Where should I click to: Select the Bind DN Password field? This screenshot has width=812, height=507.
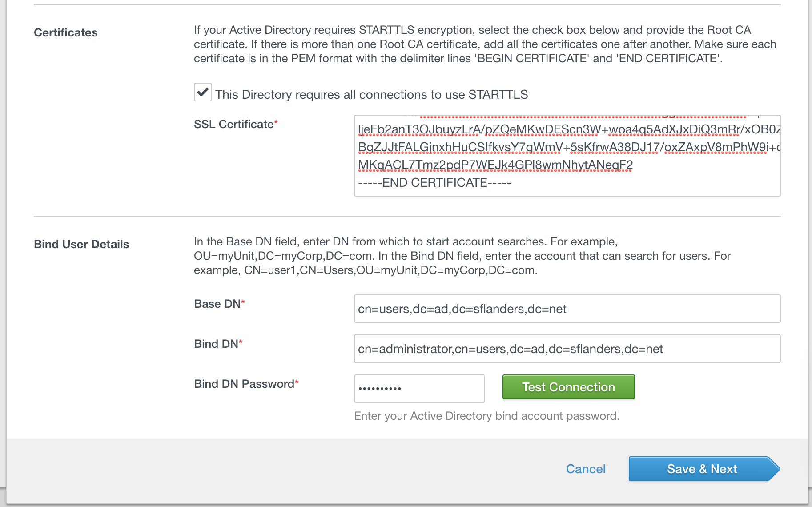click(x=418, y=388)
